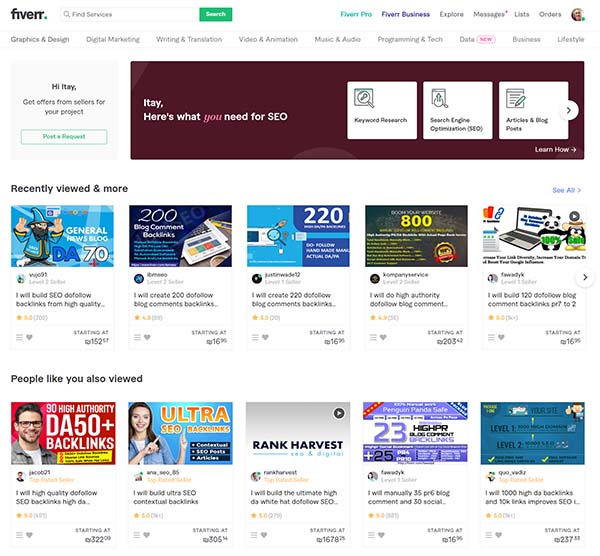Add the ibmseo gig to a list icon

coord(137,337)
